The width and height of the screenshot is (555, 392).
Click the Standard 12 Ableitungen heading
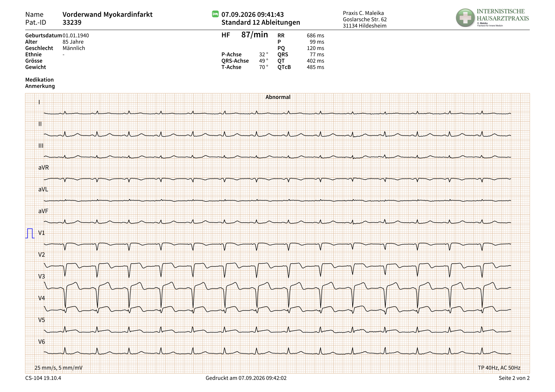click(261, 22)
